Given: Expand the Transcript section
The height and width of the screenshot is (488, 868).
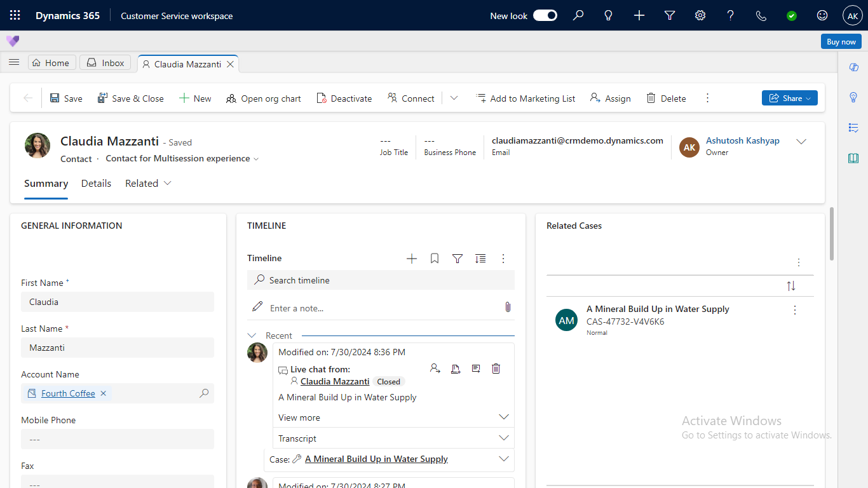Looking at the screenshot, I should click(x=504, y=438).
